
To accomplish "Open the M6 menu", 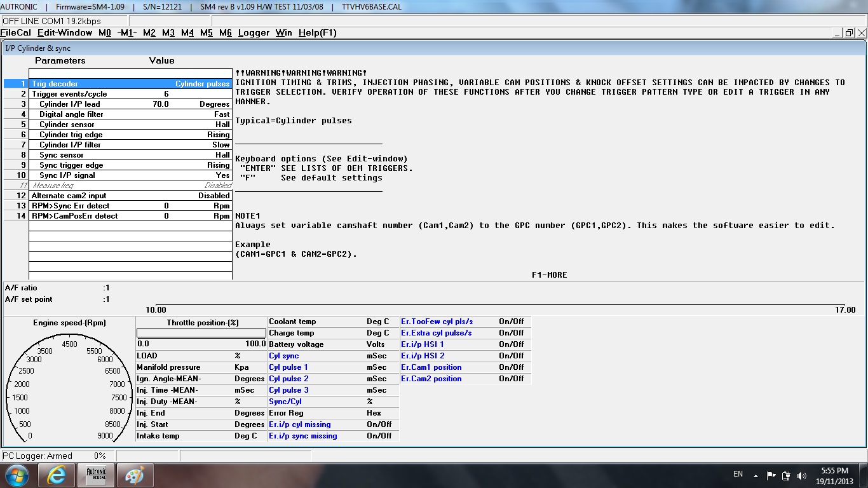I will [x=226, y=32].
